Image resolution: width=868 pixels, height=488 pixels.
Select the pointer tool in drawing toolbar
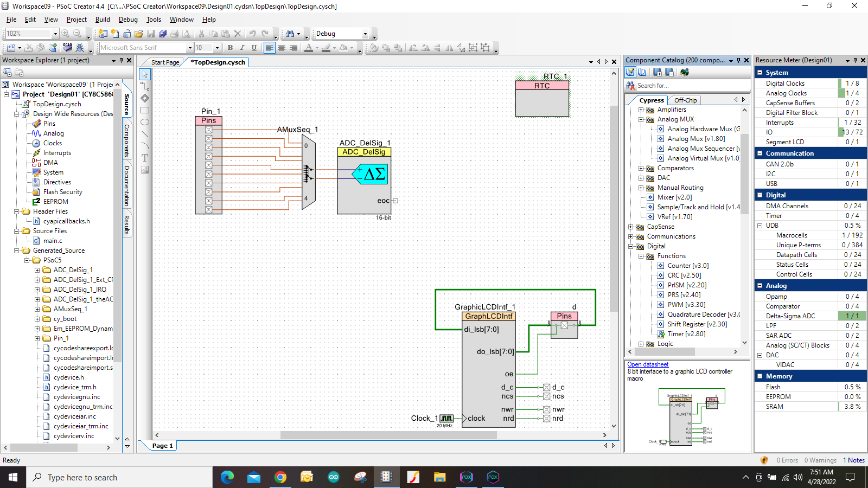coord(145,74)
